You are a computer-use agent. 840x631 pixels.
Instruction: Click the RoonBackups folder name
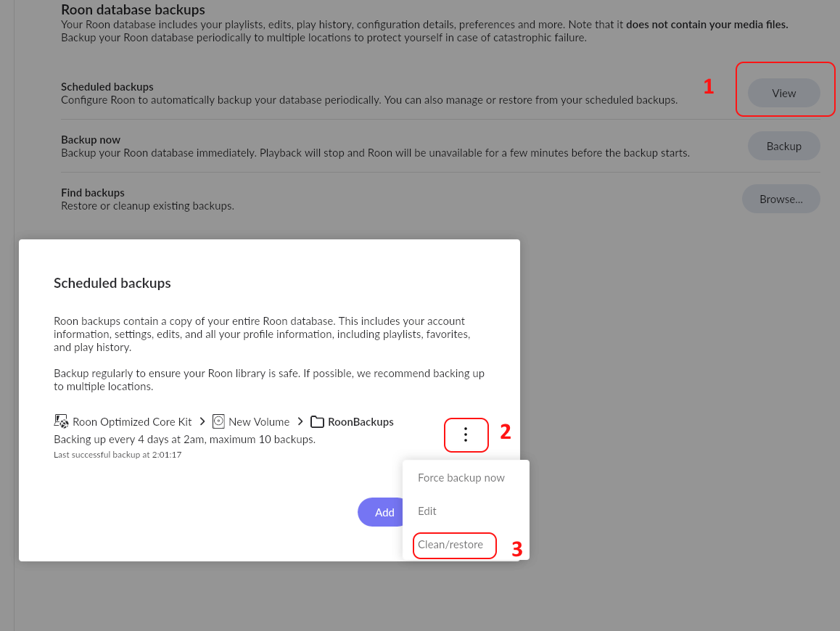tap(361, 421)
